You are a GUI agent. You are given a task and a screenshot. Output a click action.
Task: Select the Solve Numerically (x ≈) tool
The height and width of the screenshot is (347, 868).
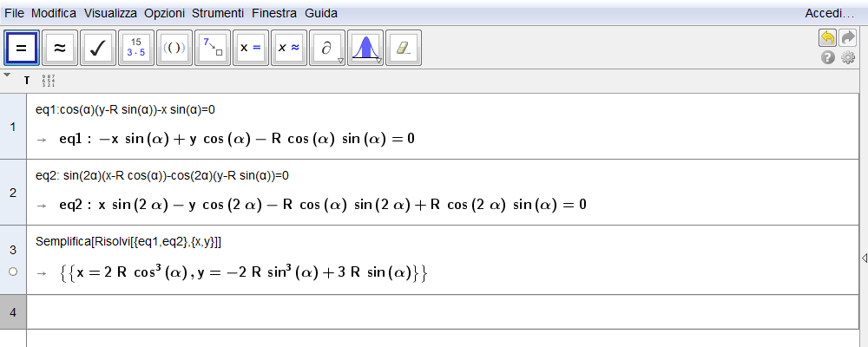click(x=289, y=48)
